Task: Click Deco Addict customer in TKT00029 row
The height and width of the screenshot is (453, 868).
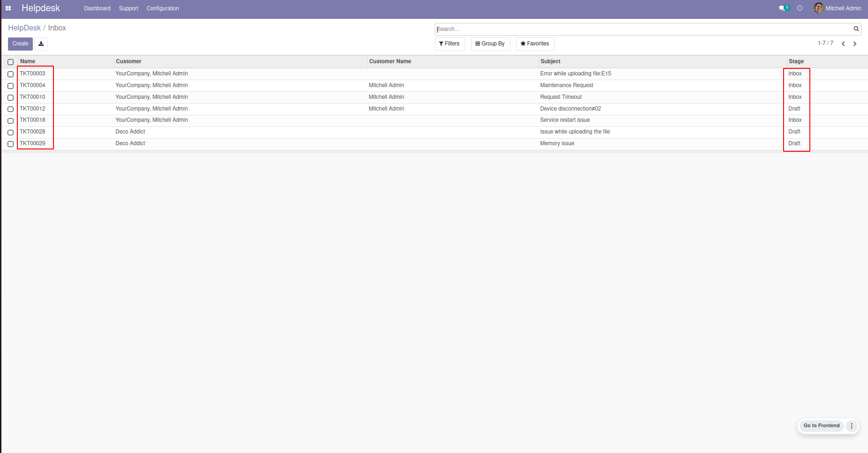Action: [130, 143]
